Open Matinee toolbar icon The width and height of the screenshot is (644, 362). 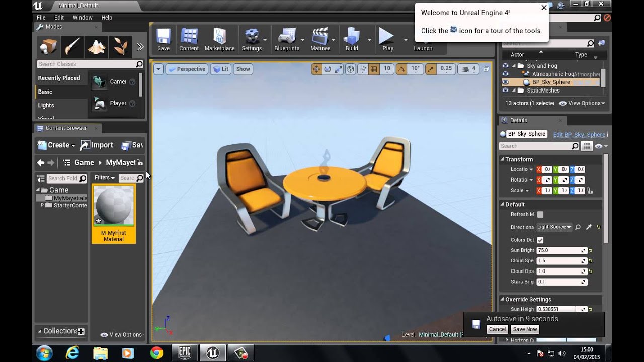320,39
